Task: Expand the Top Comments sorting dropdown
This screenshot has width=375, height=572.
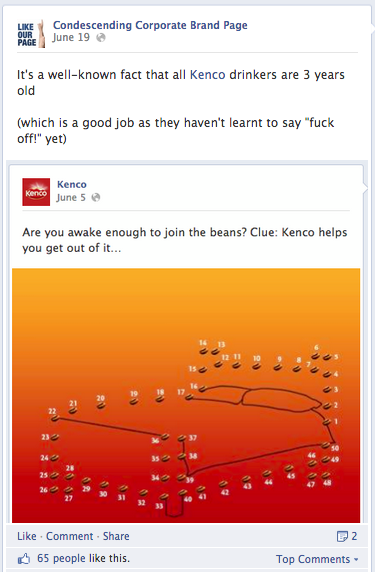Action: tap(317, 559)
